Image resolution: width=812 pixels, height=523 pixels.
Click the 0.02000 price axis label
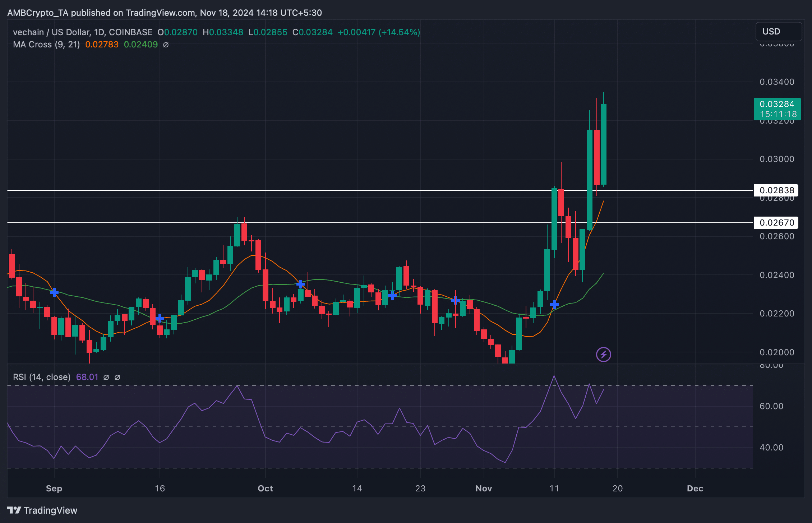point(777,352)
